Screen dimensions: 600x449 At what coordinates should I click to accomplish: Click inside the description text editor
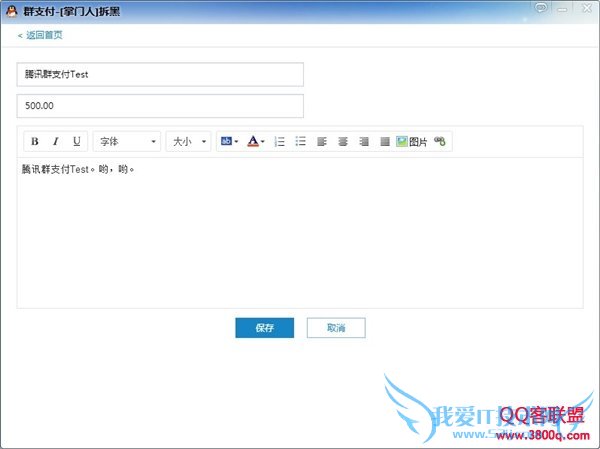coord(300,233)
